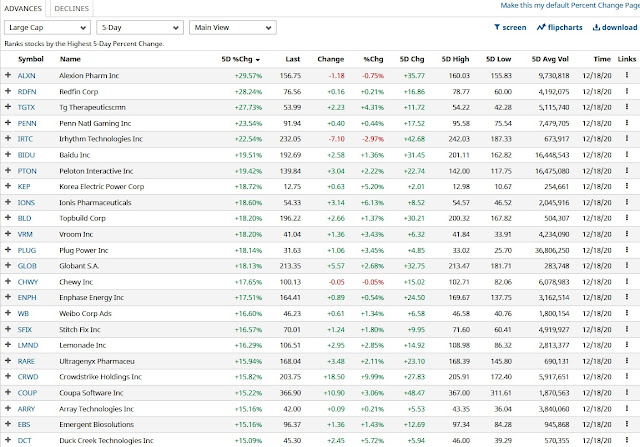Expand the BIDU row plus icon
The height and width of the screenshot is (447, 640).
click(8, 154)
